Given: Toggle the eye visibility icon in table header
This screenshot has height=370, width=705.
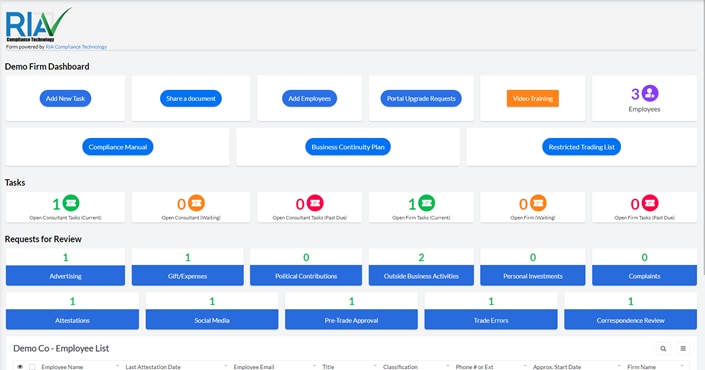Looking at the screenshot, I should click(x=20, y=367).
